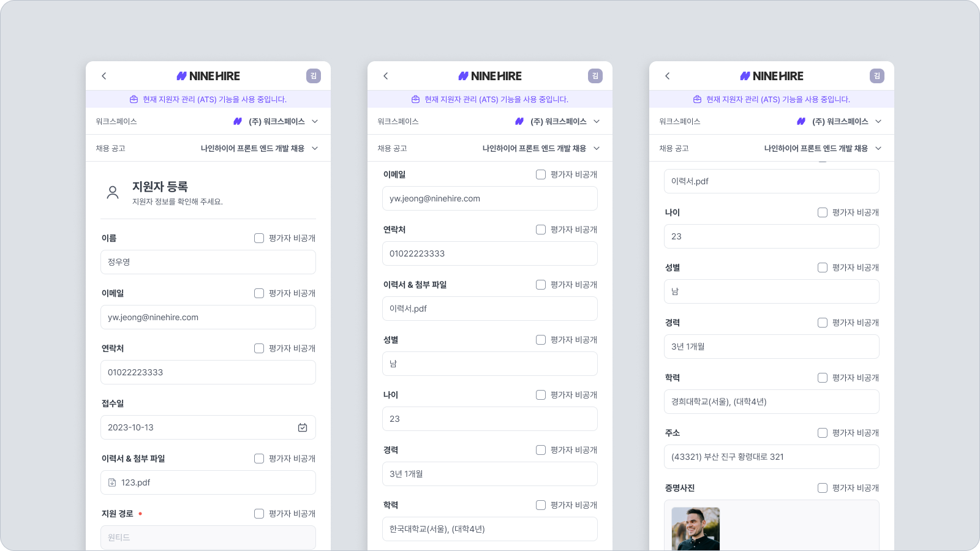The width and height of the screenshot is (980, 551).
Task: Click the 접수일 field showing 2023-10-13
Action: click(208, 427)
